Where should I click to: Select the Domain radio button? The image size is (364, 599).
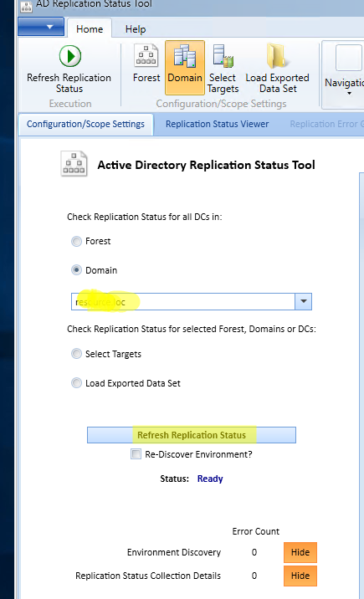pyautogui.click(x=76, y=270)
